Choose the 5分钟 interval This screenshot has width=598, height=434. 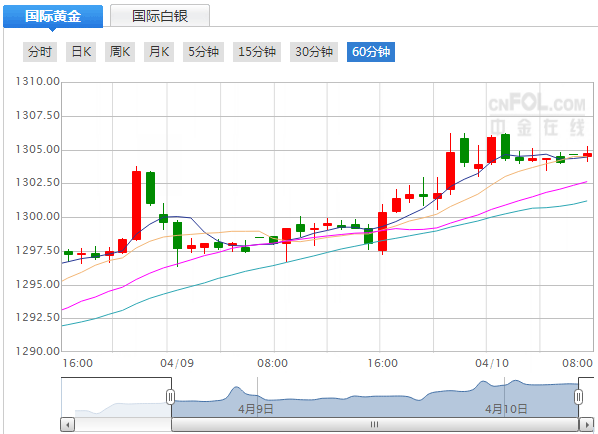point(203,51)
